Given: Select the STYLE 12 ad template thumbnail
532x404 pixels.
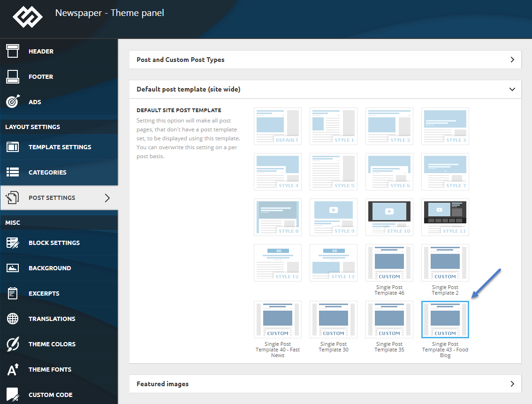Looking at the screenshot, I should (278, 263).
